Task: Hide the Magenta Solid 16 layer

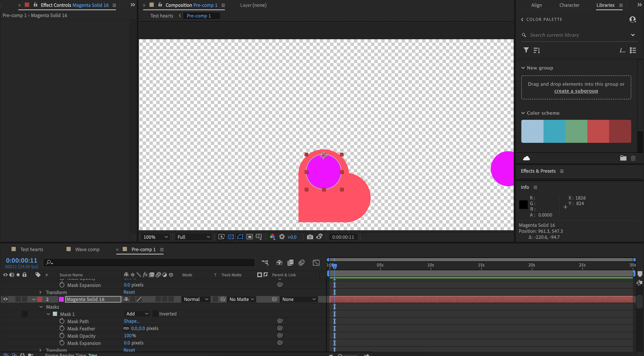Action: [5, 299]
